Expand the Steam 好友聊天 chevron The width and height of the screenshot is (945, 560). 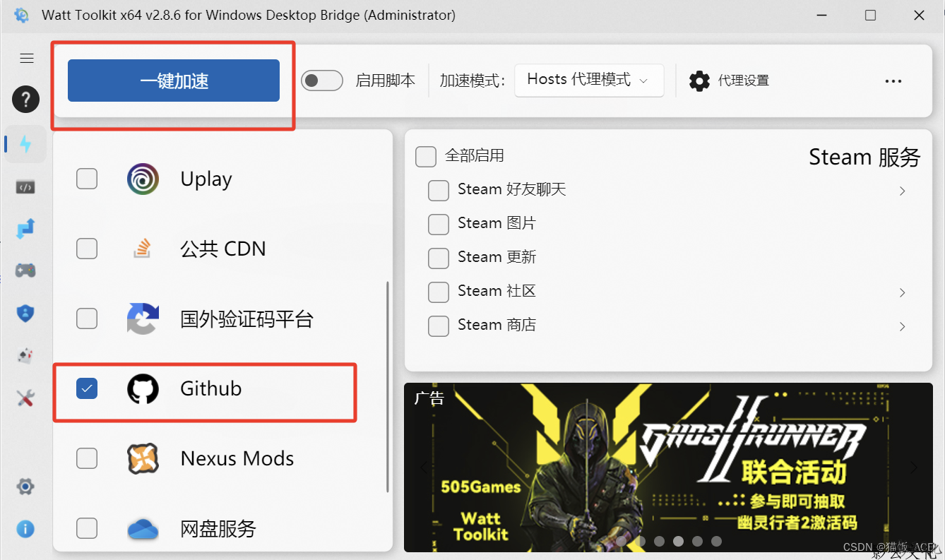coord(902,191)
